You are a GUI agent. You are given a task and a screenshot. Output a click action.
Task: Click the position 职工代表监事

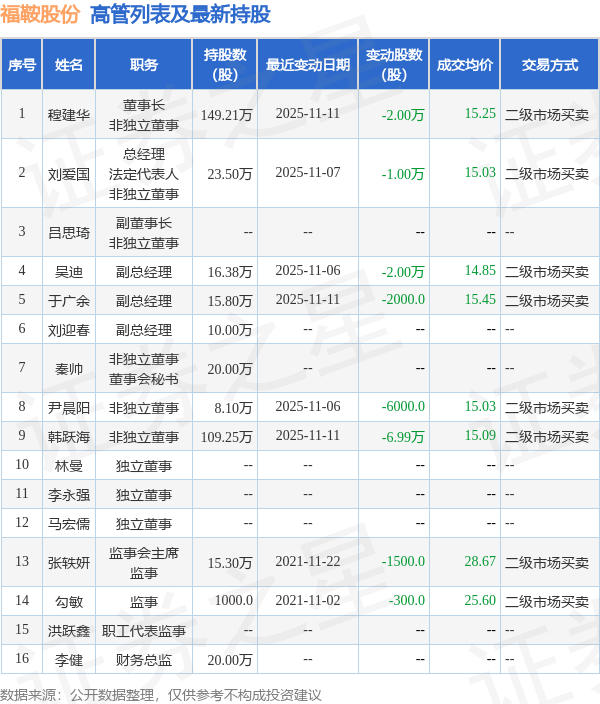[x=144, y=631]
